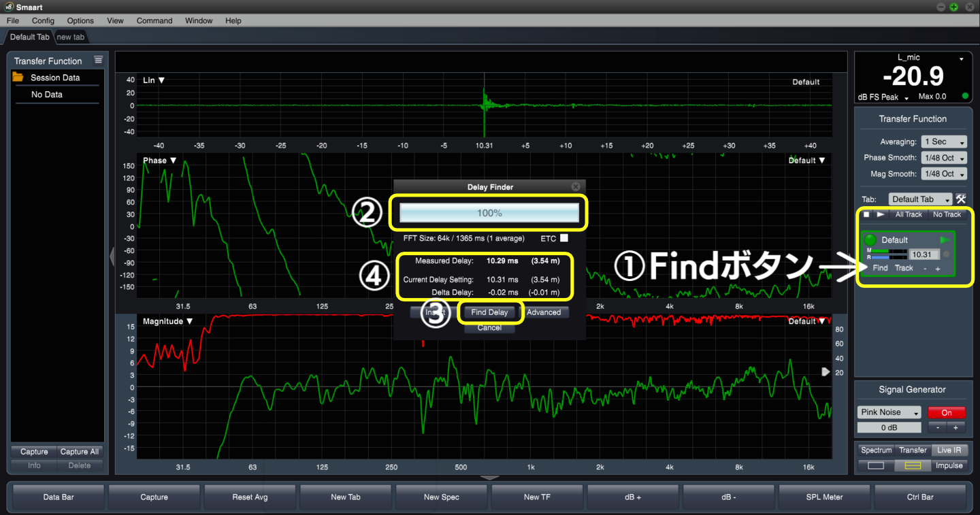Start all measurements with the play icon

[881, 214]
